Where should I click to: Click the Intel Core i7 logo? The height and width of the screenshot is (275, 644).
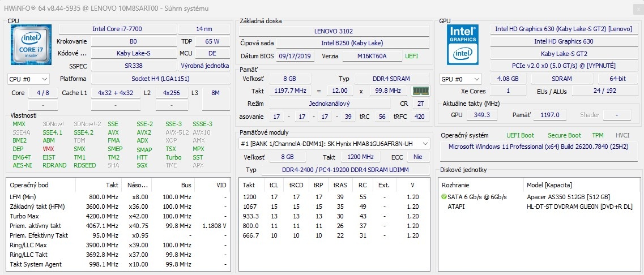(x=31, y=44)
